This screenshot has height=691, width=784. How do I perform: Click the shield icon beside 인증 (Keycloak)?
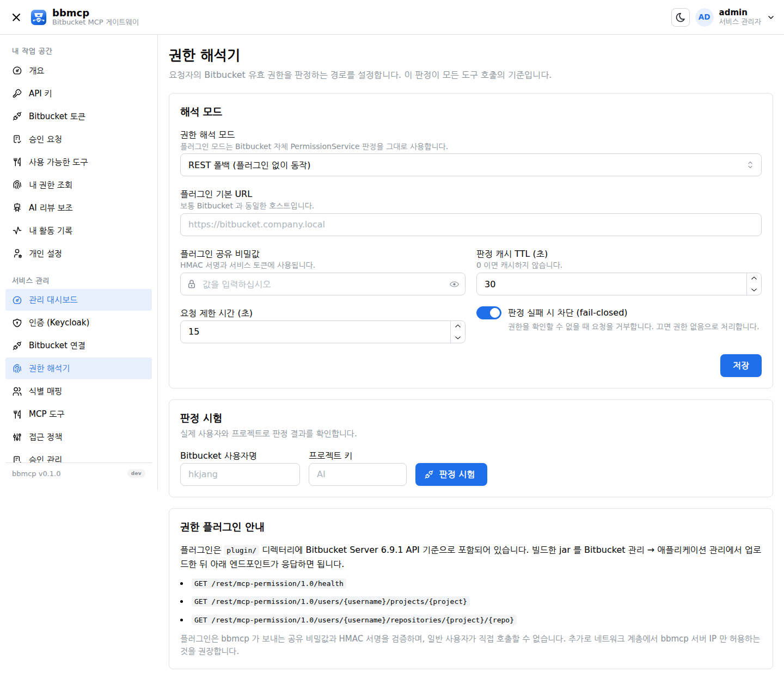tap(17, 323)
